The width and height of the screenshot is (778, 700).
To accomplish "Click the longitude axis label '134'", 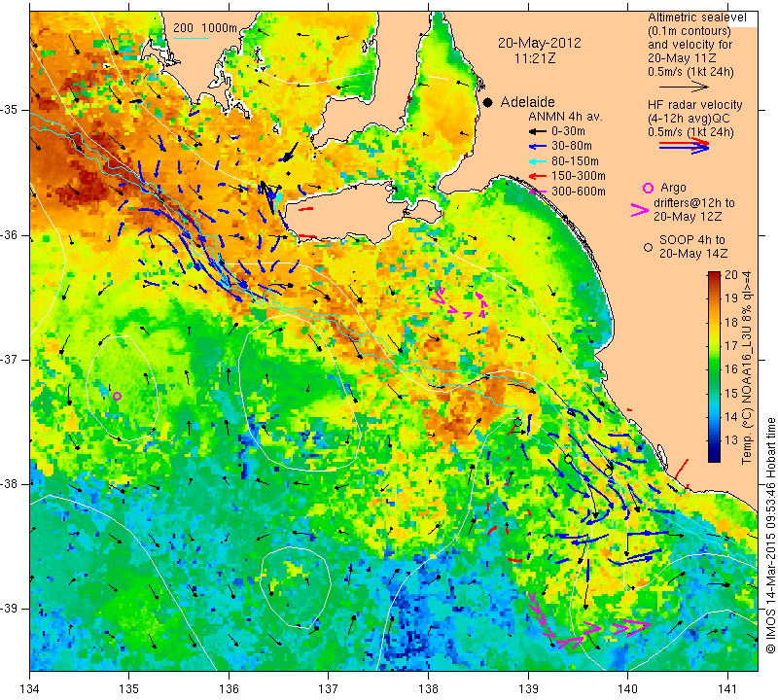I will click(30, 689).
